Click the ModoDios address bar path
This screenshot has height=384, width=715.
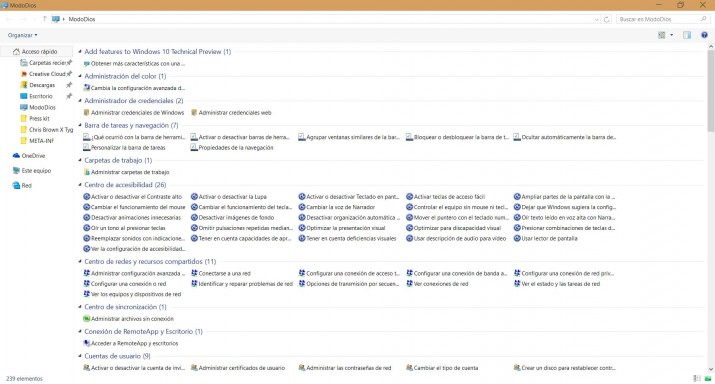(82, 19)
